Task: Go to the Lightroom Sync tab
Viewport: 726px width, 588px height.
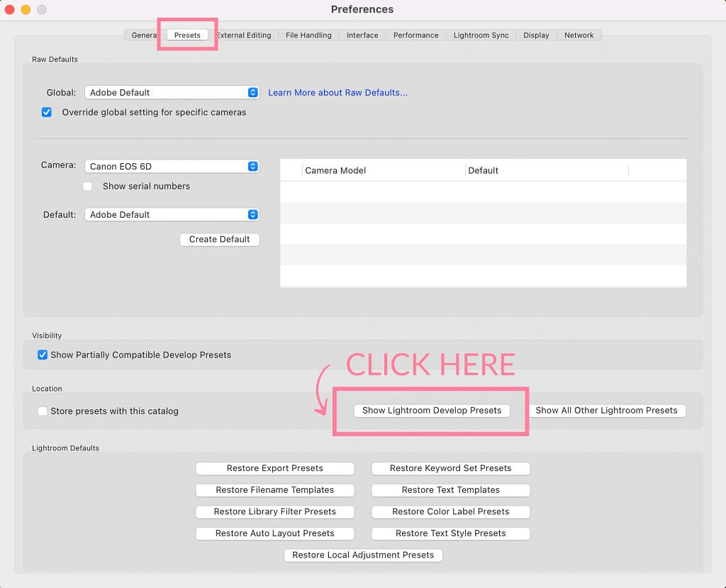Action: click(481, 35)
